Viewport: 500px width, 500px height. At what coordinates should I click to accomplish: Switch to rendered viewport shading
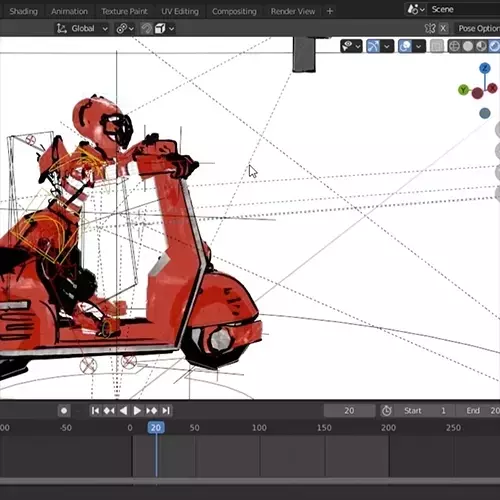pos(495,46)
